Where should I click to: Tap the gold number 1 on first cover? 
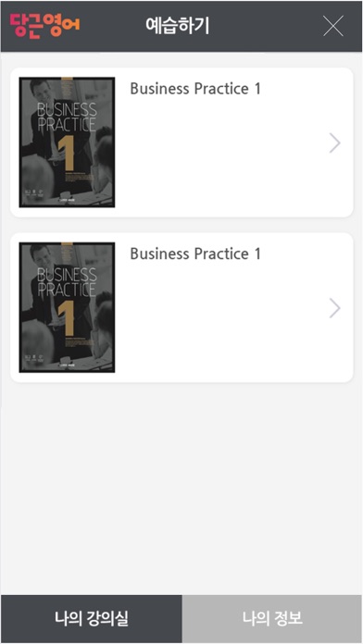(66, 154)
